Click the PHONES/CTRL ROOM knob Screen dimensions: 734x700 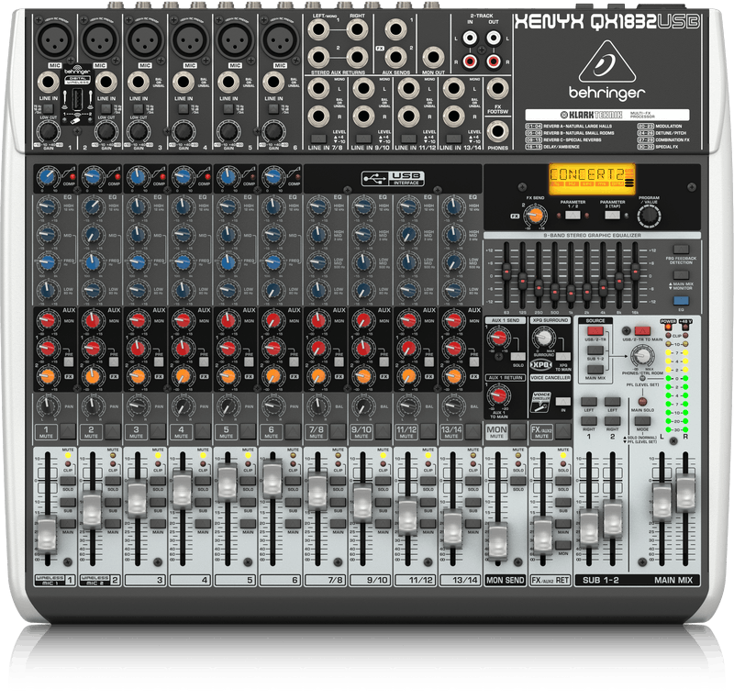coord(643,356)
